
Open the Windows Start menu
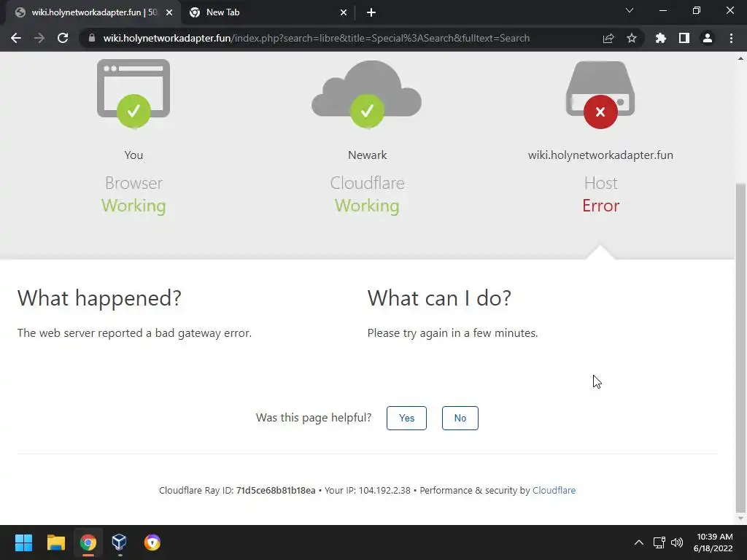click(23, 542)
